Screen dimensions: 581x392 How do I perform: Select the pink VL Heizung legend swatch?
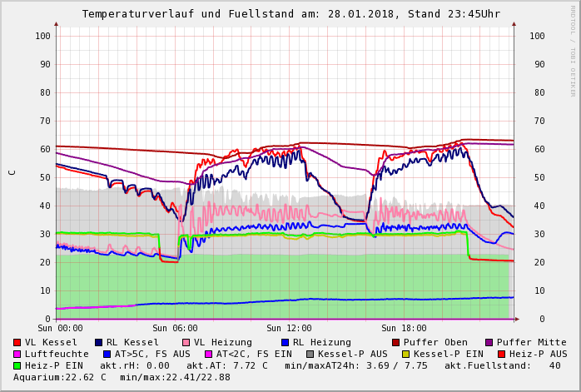186,342
